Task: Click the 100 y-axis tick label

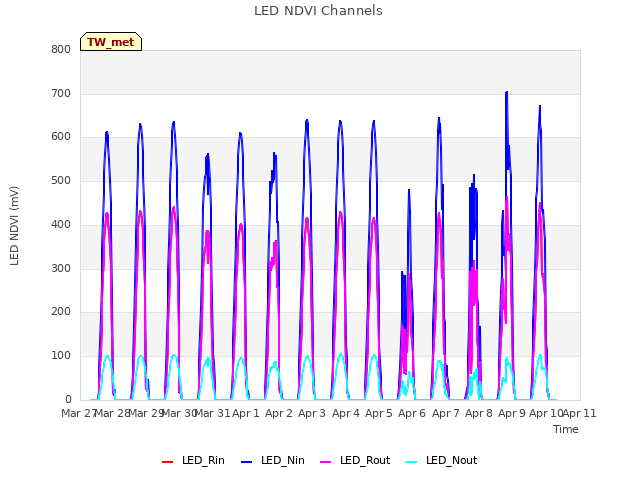Action: [61, 356]
